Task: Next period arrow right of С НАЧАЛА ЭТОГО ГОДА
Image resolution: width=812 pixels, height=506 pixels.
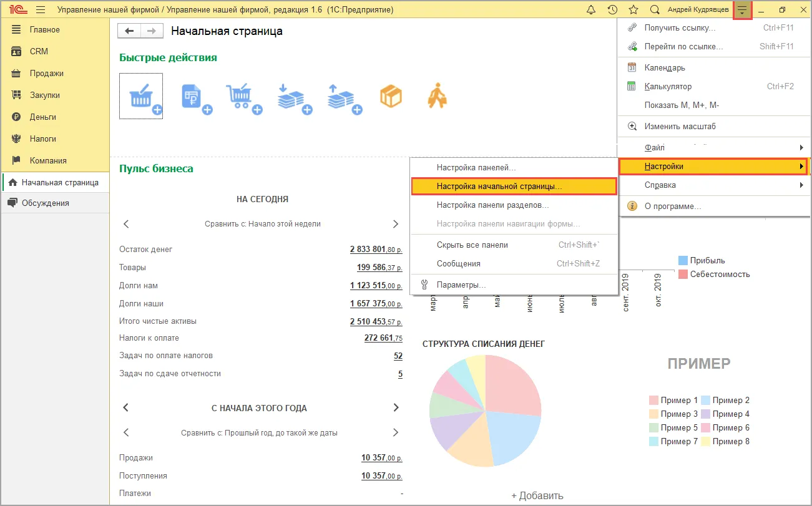Action: click(396, 407)
